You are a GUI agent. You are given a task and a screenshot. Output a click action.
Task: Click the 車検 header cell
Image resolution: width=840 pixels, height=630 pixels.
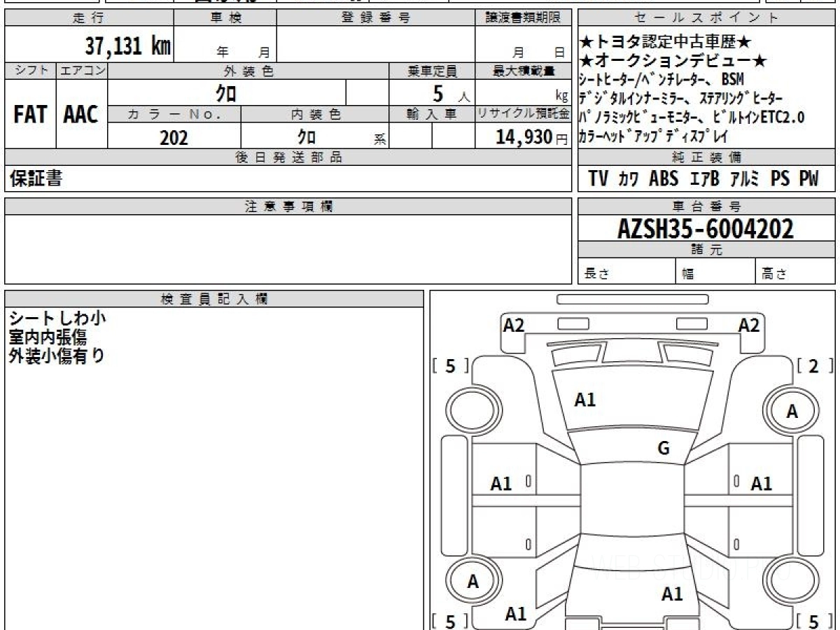(x=225, y=18)
